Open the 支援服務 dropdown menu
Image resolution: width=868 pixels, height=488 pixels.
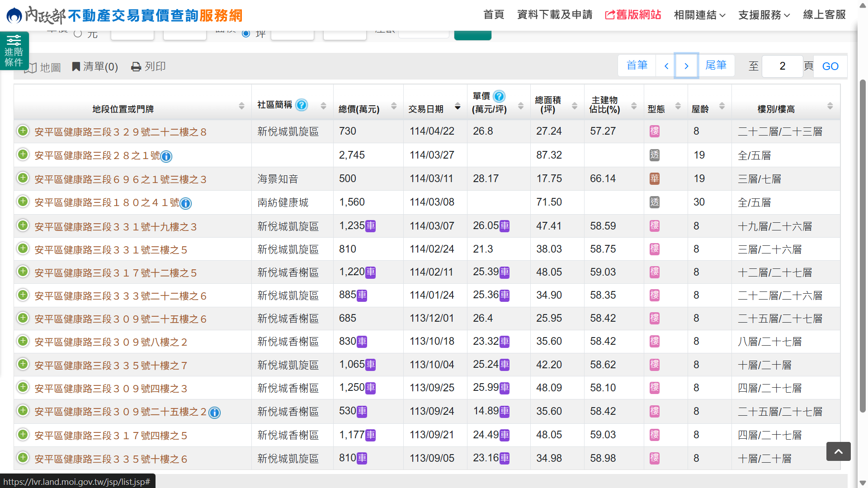pyautogui.click(x=764, y=15)
